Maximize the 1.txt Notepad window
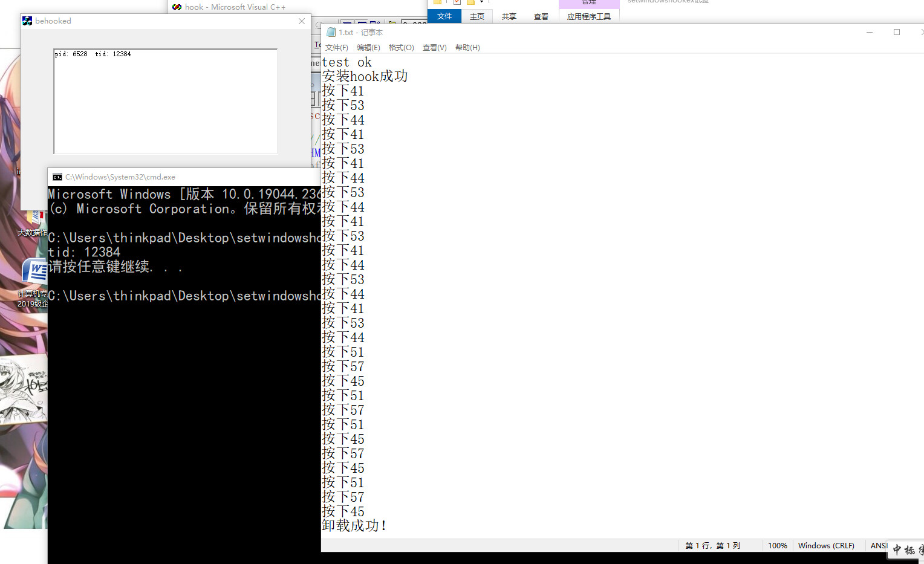The width and height of the screenshot is (924, 564). pyautogui.click(x=897, y=32)
